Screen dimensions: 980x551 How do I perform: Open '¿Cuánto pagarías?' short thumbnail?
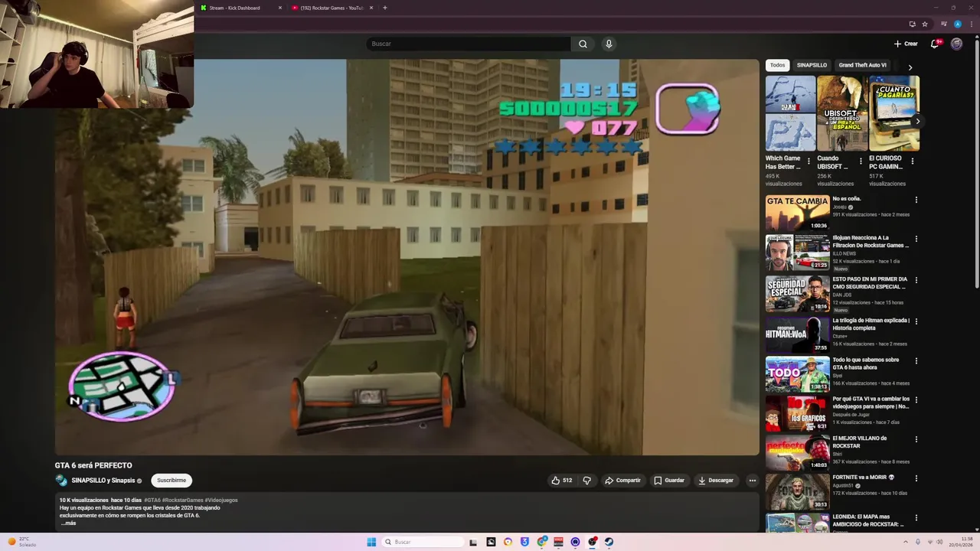tap(894, 113)
